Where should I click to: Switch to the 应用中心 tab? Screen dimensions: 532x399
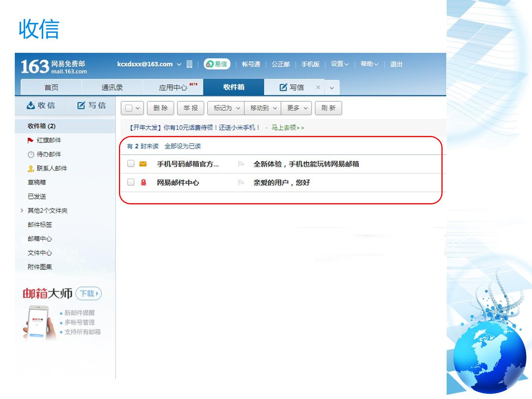pyautogui.click(x=173, y=88)
